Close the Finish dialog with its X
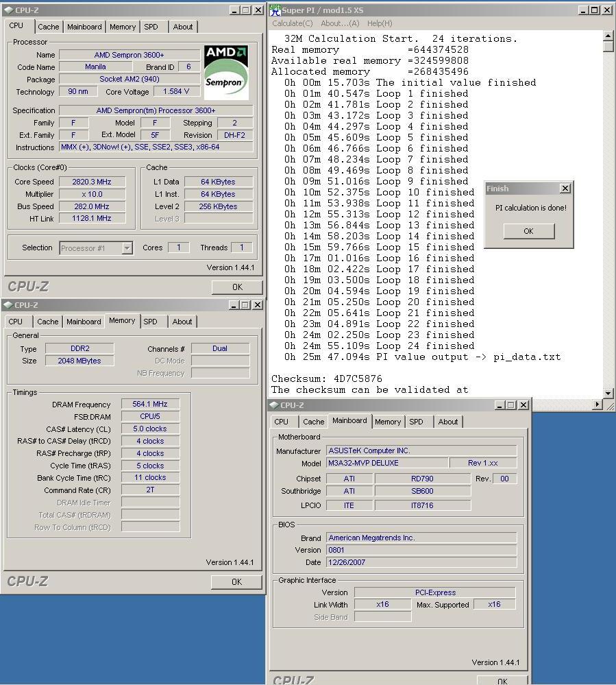The height and width of the screenshot is (685, 616). pyautogui.click(x=565, y=189)
